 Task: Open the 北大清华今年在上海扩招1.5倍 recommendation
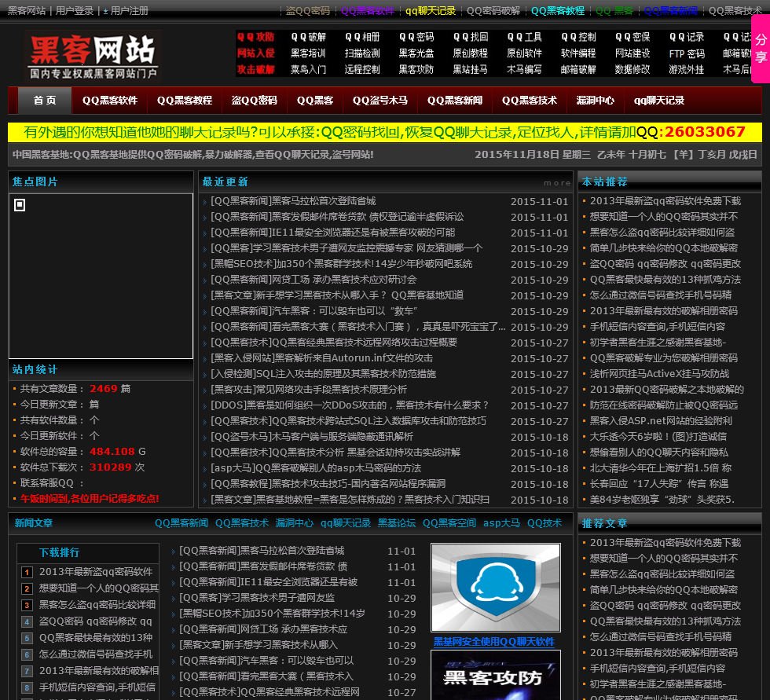point(661,467)
